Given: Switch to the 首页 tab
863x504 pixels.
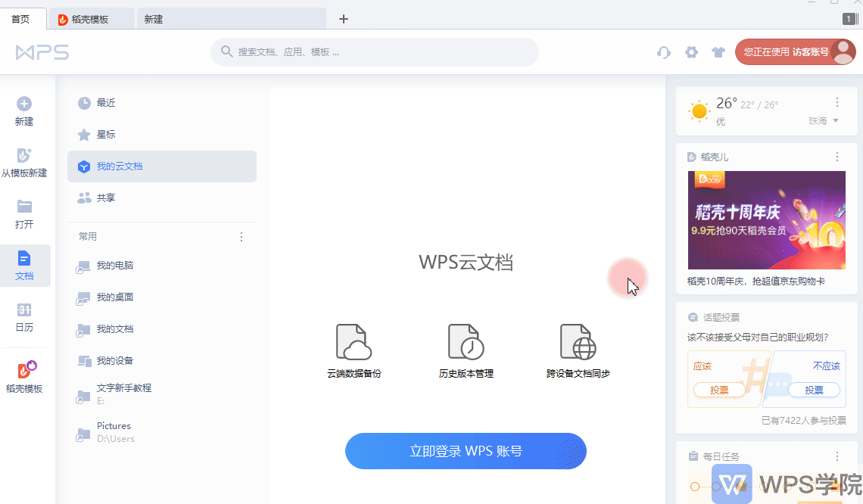Looking at the screenshot, I should [x=23, y=19].
